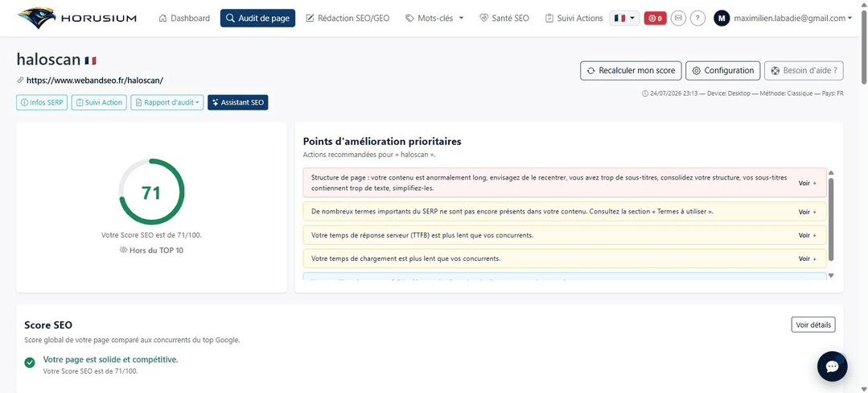
Task: Click Votre page est solide et compétitive text
Action: point(111,360)
